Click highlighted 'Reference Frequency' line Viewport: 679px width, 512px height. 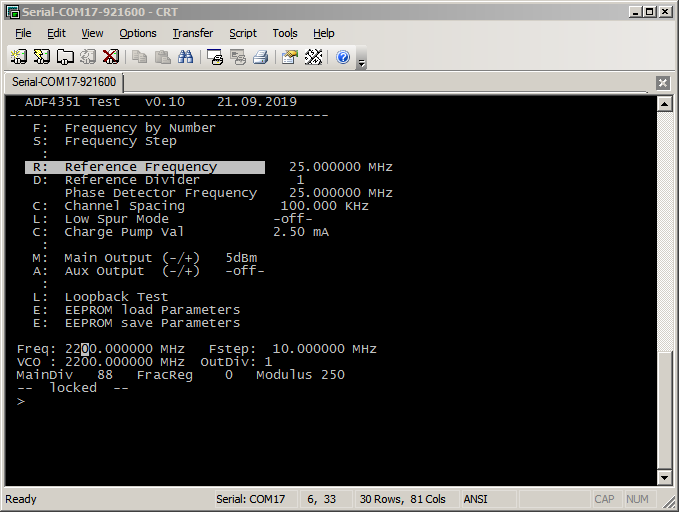tap(145, 167)
